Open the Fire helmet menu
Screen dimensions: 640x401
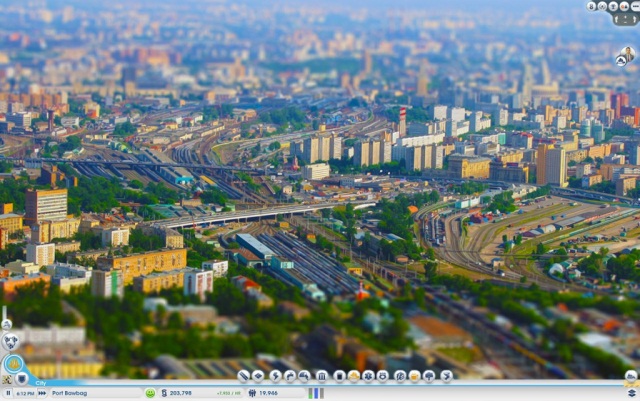tap(353, 376)
